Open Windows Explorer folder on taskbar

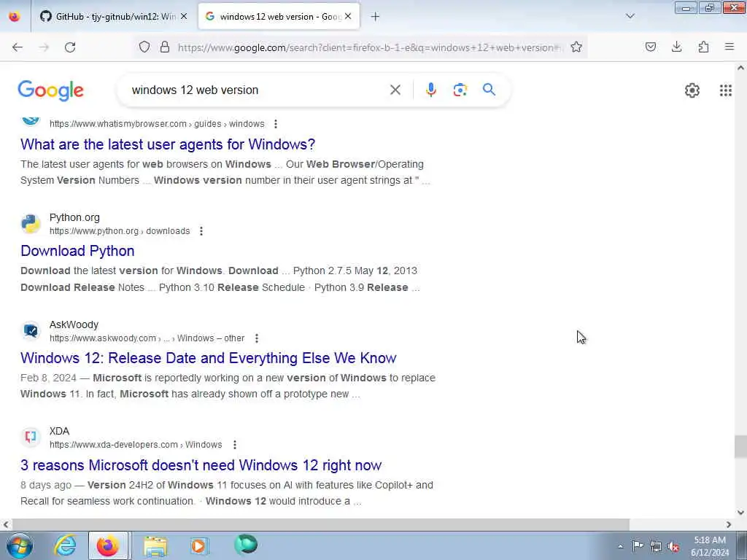[155, 545]
